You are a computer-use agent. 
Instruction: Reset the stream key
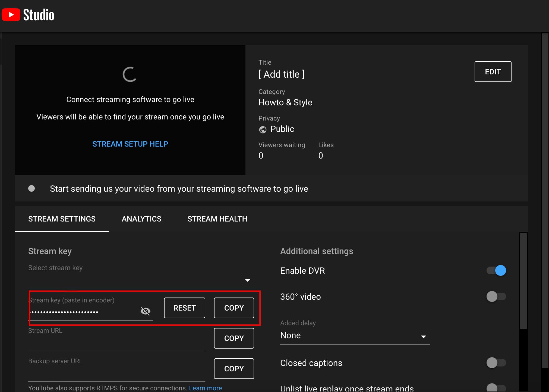[x=184, y=308]
